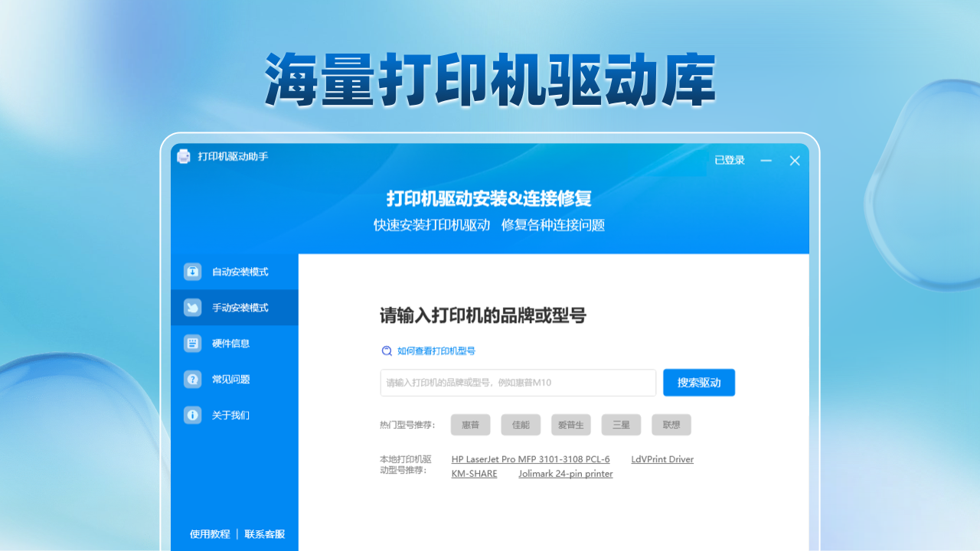980x551 pixels.
Task: Click the printer brand or model search field
Action: 518,383
